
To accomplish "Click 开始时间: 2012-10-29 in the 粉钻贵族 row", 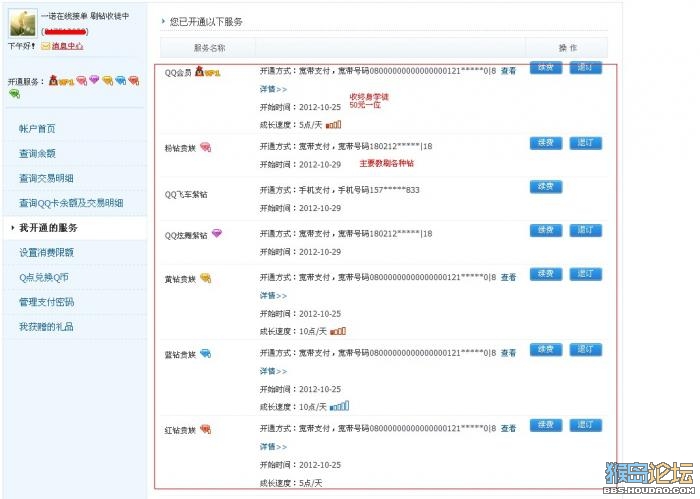I will pos(300,165).
